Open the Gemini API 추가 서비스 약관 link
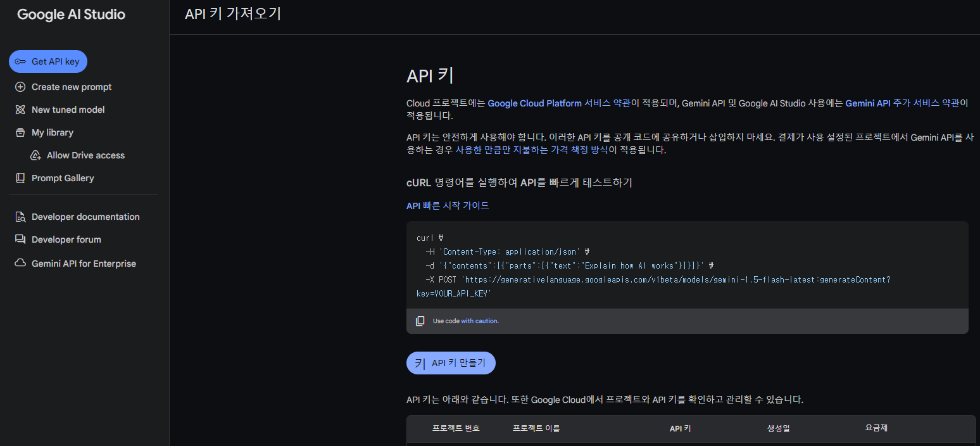The width and height of the screenshot is (980, 446). (x=903, y=103)
